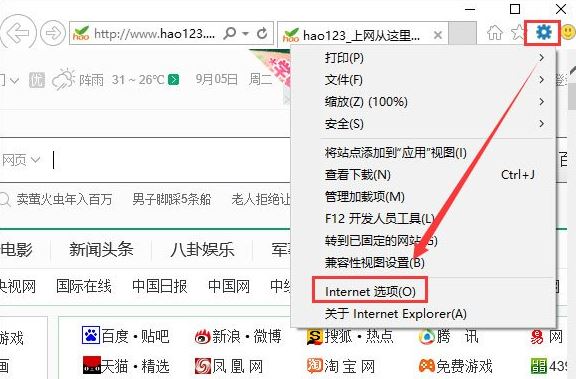Click the hao123 search input field

click(171, 160)
